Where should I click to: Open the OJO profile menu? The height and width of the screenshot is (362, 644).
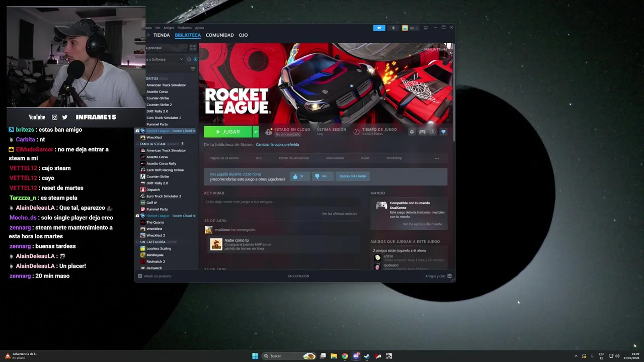243,35
